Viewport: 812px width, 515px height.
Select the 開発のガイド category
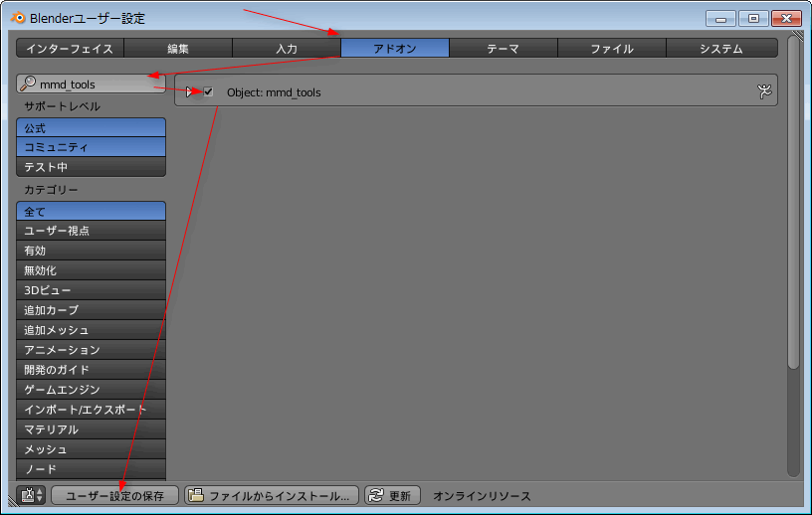click(92, 370)
